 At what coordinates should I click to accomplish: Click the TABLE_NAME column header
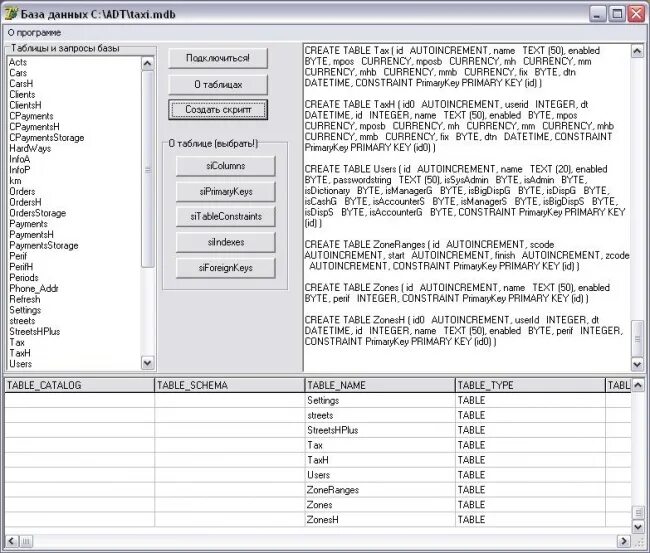tap(380, 386)
